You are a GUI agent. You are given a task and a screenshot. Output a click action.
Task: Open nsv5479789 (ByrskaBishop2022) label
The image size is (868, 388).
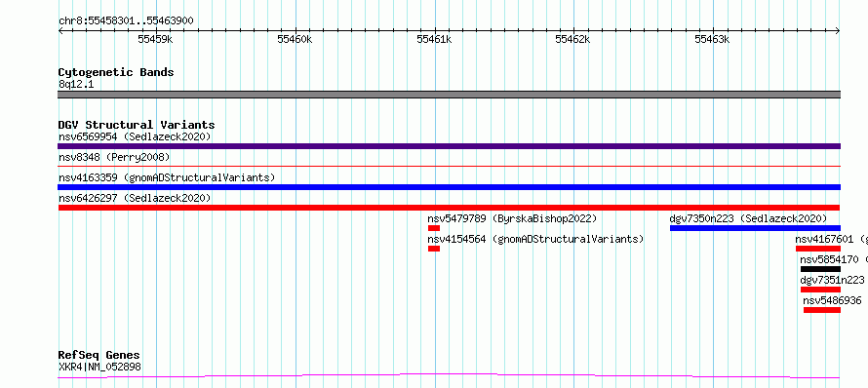click(512, 218)
